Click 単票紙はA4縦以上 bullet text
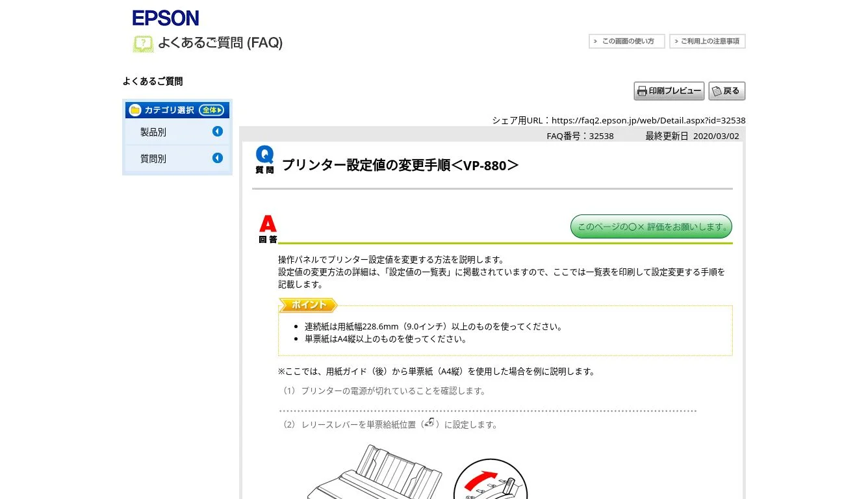Viewport: 868px width, 499px height. [x=385, y=339]
